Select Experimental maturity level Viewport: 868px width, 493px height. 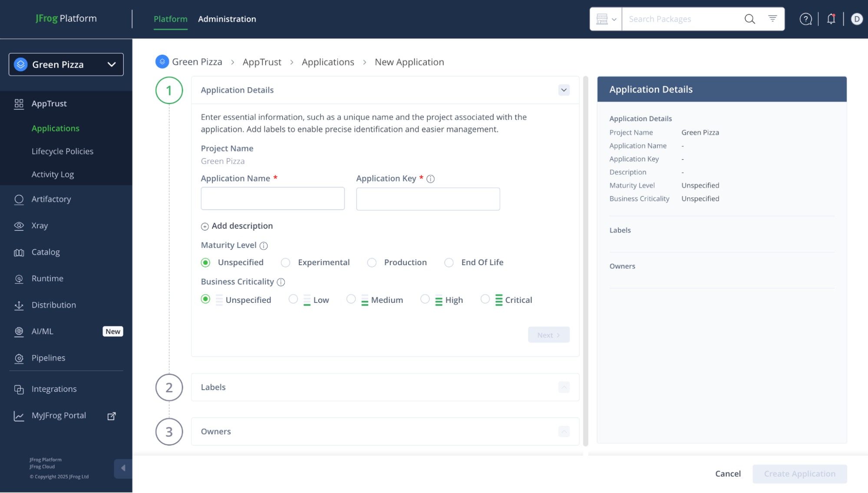pyautogui.click(x=285, y=263)
